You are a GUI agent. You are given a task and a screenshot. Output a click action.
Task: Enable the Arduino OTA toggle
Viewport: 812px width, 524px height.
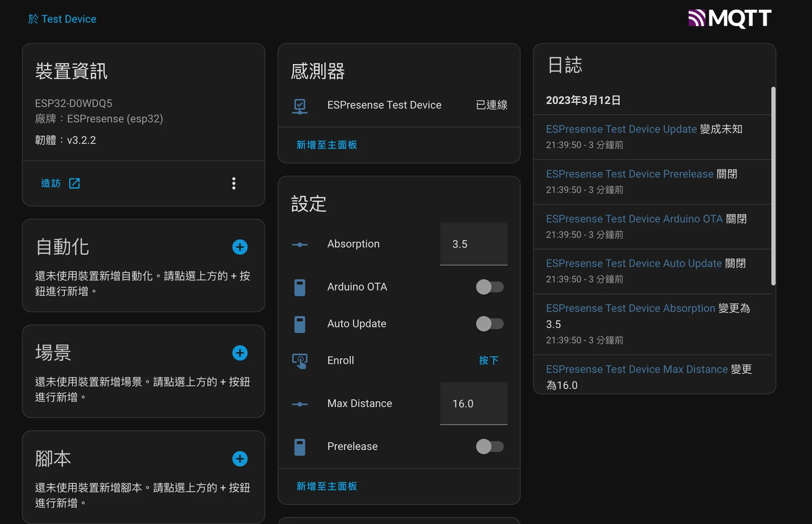(x=490, y=287)
